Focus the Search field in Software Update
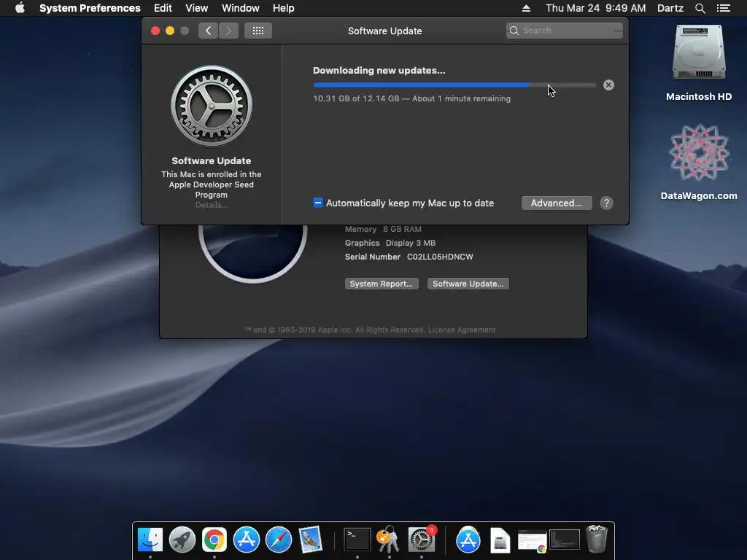The width and height of the screenshot is (747, 560). tap(565, 31)
